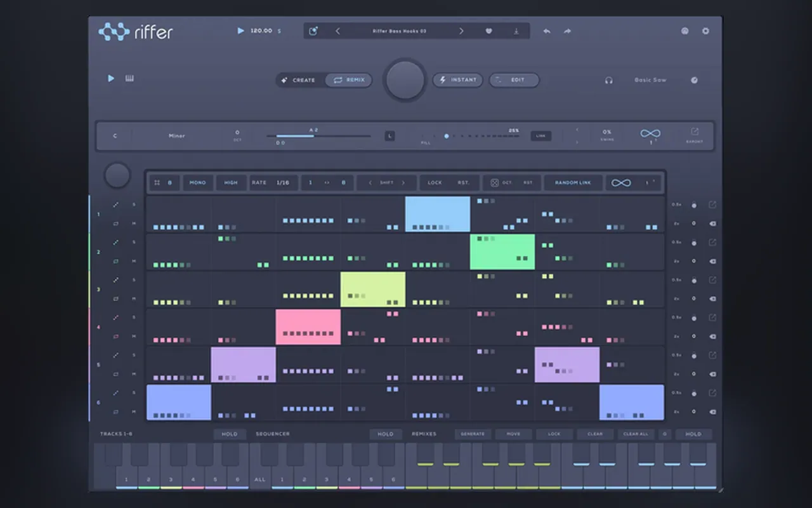Click the play icon beside the 120.00 tempo
This screenshot has width=812, height=508.
pos(240,30)
